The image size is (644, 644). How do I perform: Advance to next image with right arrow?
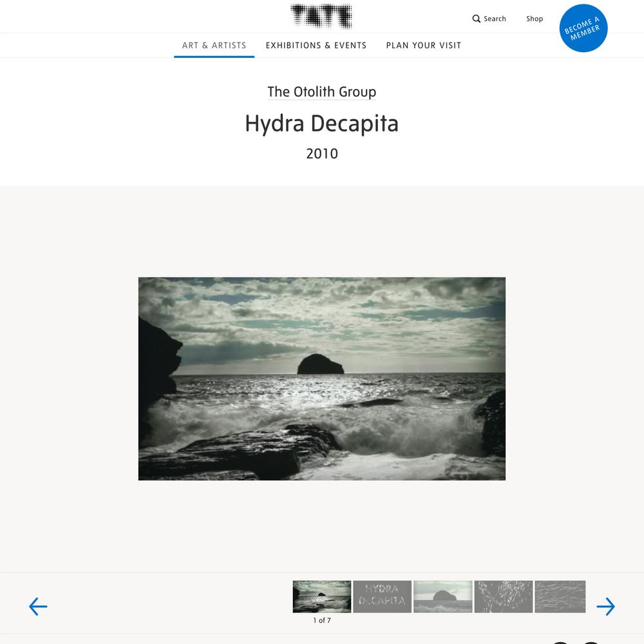pos(606,606)
